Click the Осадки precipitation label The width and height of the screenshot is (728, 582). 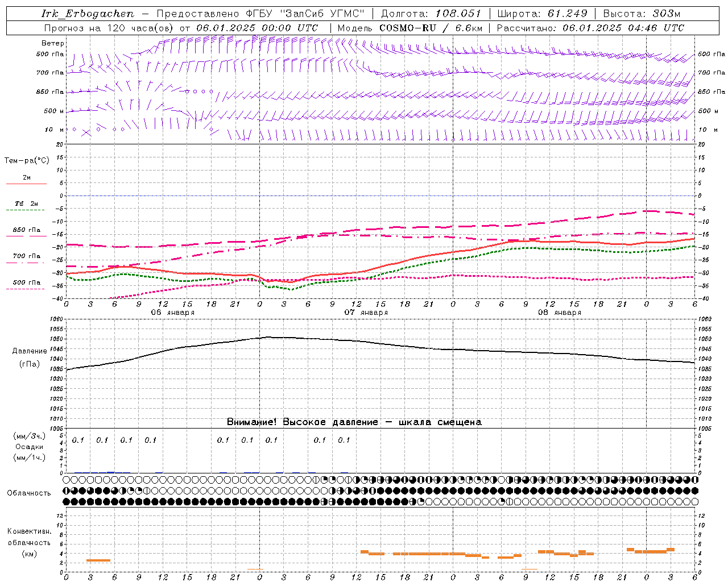pos(29,447)
